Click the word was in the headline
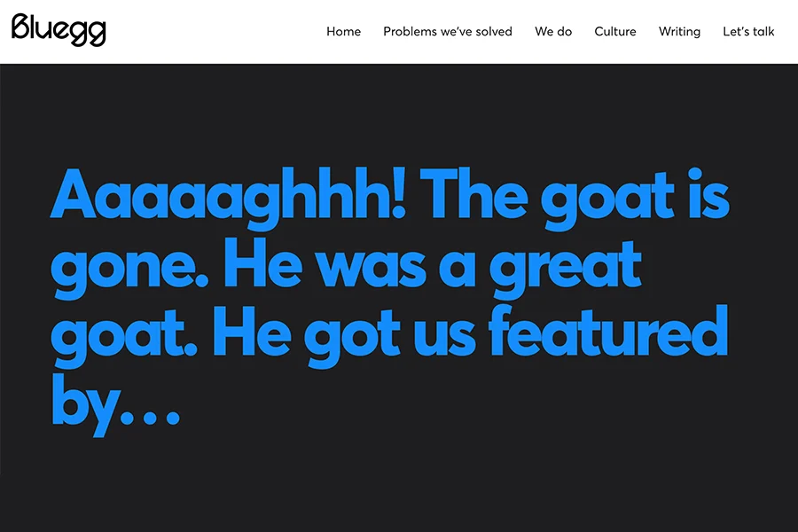This screenshot has height=532, width=798. 370,264
